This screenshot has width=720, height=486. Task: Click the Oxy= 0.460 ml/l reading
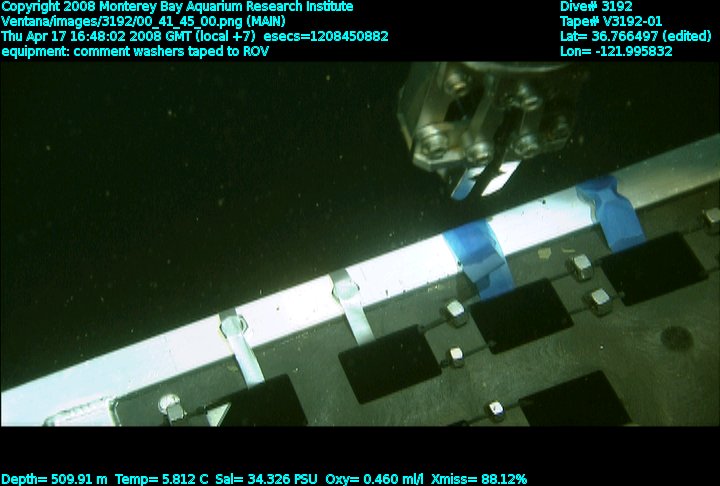375,479
